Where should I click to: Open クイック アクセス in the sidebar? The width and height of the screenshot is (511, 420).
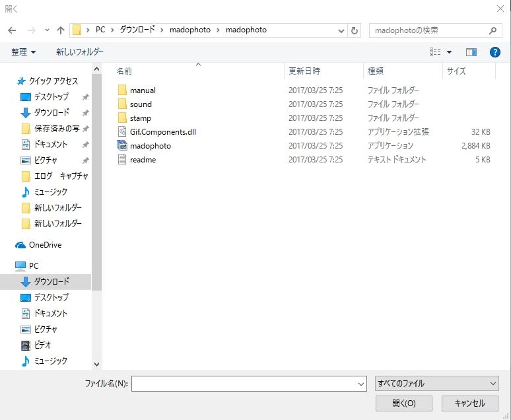tap(53, 81)
